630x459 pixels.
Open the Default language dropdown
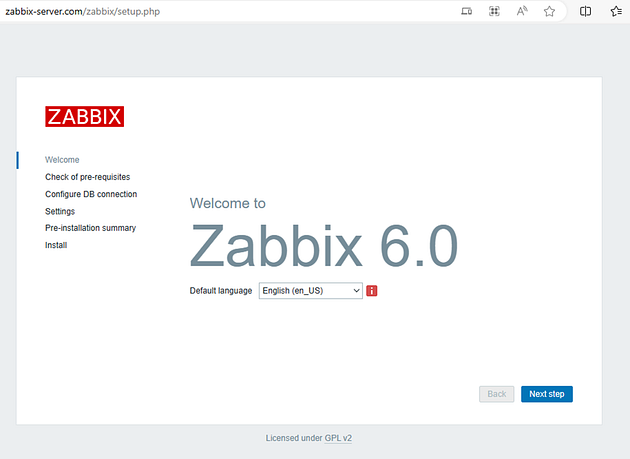311,291
